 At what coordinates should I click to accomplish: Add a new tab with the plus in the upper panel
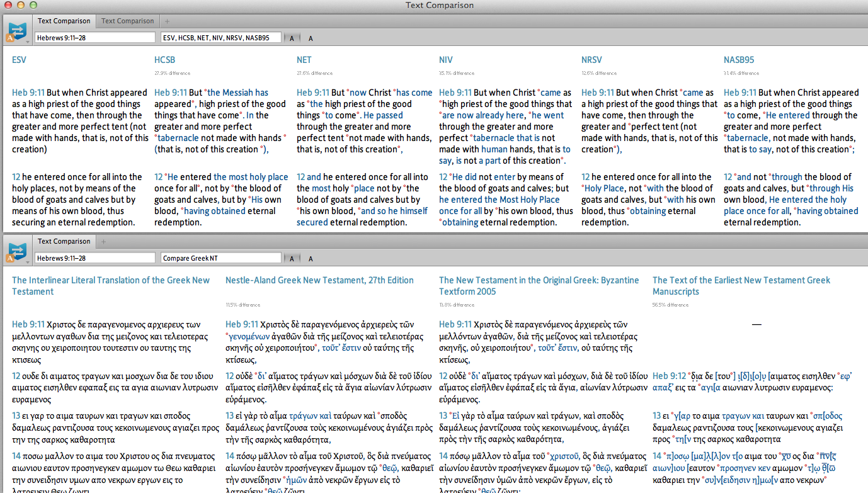click(x=167, y=21)
